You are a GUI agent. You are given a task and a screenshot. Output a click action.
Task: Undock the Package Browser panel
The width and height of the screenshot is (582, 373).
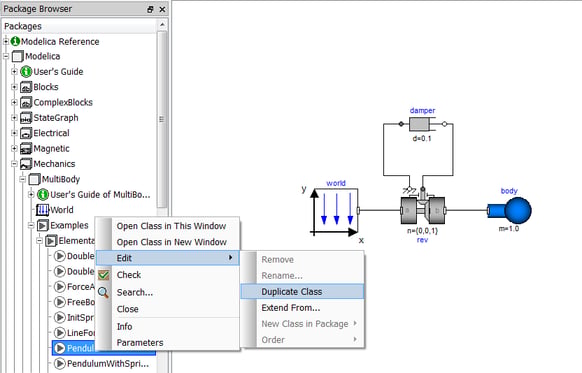click(150, 9)
